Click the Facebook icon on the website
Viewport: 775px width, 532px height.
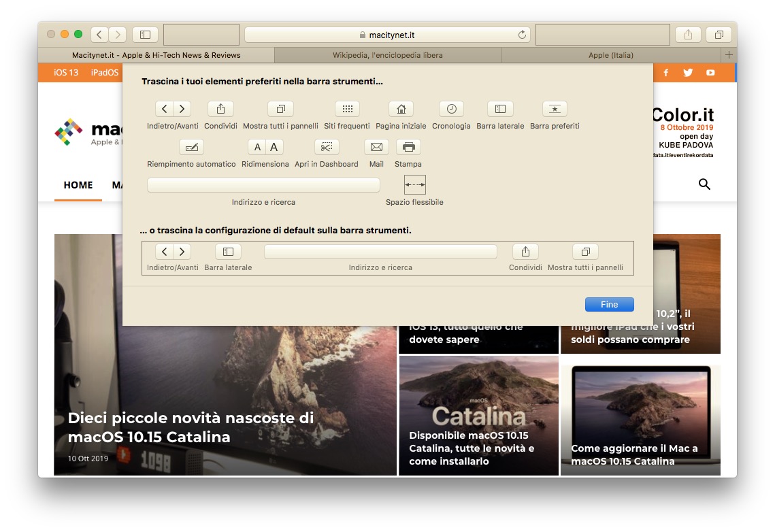tap(665, 73)
